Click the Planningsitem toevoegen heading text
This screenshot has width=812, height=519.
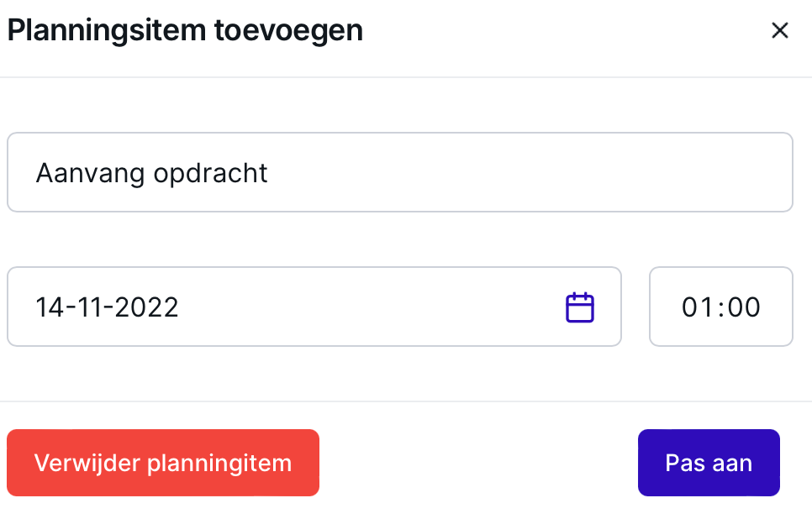[185, 30]
